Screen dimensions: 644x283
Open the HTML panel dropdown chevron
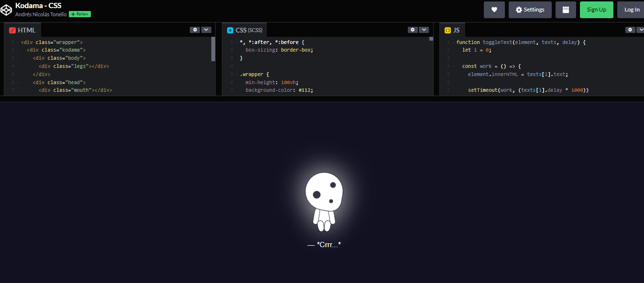[206, 29]
